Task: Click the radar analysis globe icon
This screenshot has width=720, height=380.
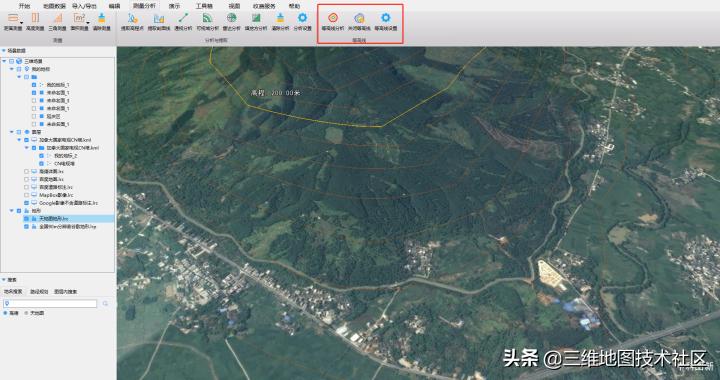Action: tap(232, 18)
